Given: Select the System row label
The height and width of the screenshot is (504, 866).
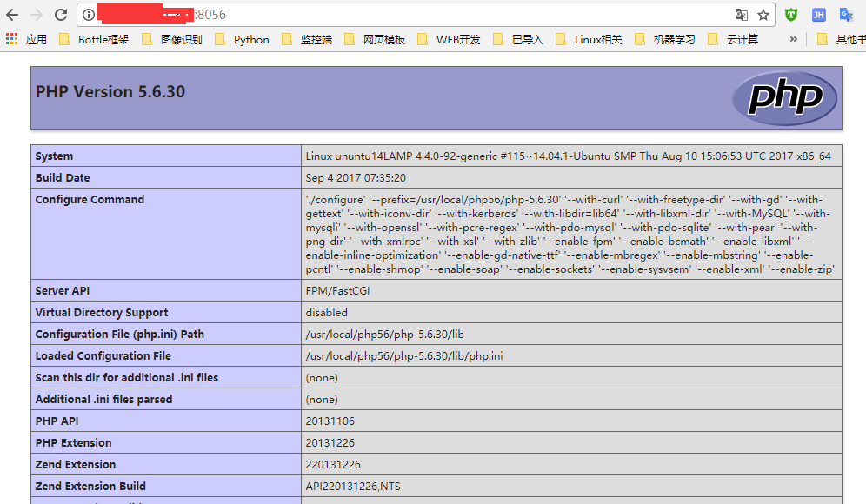Looking at the screenshot, I should [x=54, y=156].
